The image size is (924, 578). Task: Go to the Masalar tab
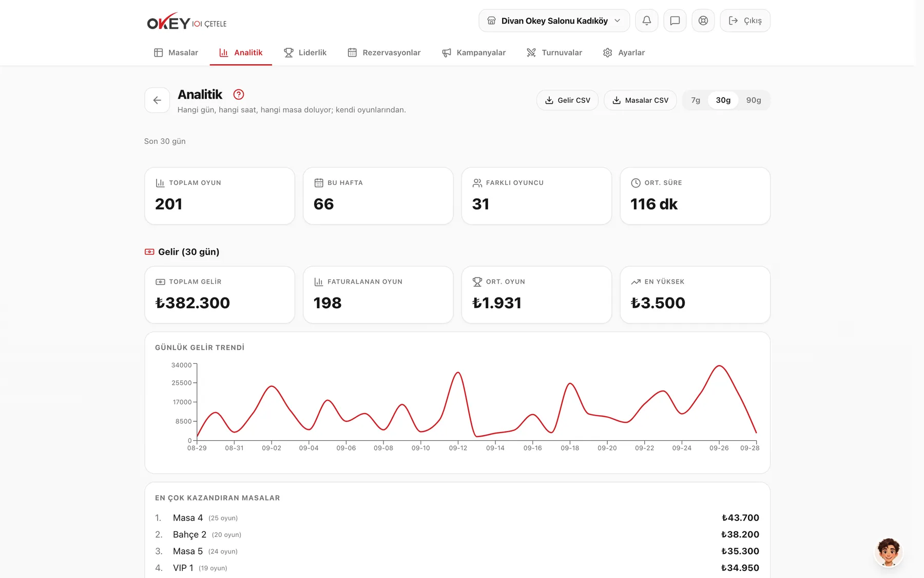click(176, 52)
